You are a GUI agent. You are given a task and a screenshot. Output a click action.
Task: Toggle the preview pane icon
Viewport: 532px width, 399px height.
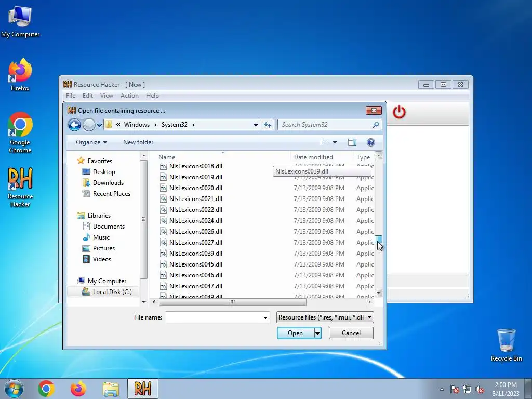click(352, 142)
